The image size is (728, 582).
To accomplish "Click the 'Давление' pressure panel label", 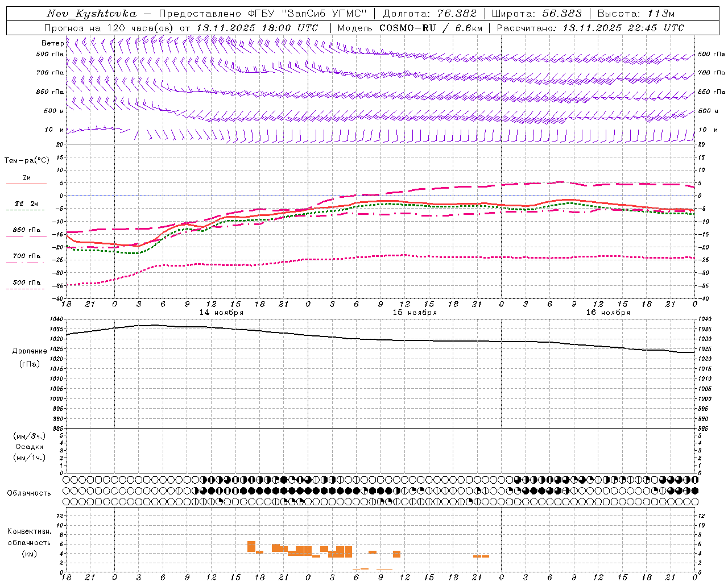I will 30,351.
